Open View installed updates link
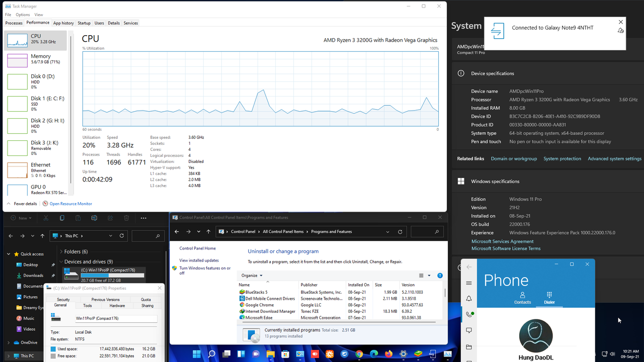Viewport: 644px width, 362px height. pyautogui.click(x=199, y=260)
